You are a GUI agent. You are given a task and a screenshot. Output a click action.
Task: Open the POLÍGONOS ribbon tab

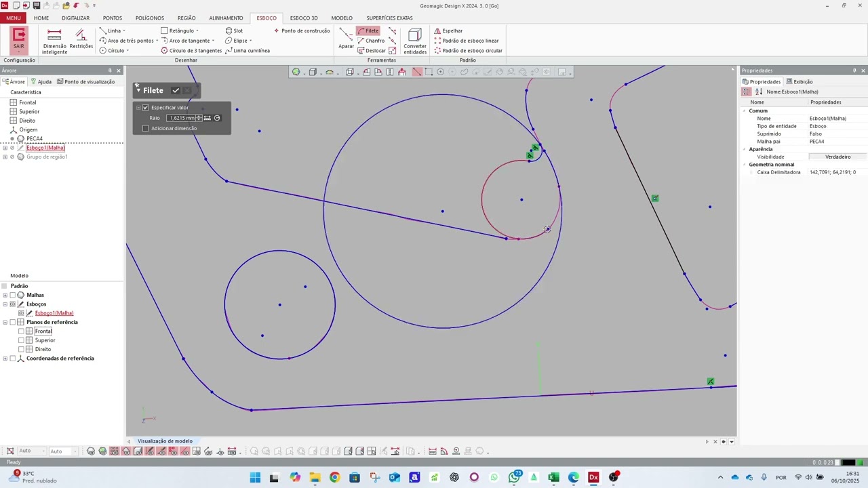point(149,18)
